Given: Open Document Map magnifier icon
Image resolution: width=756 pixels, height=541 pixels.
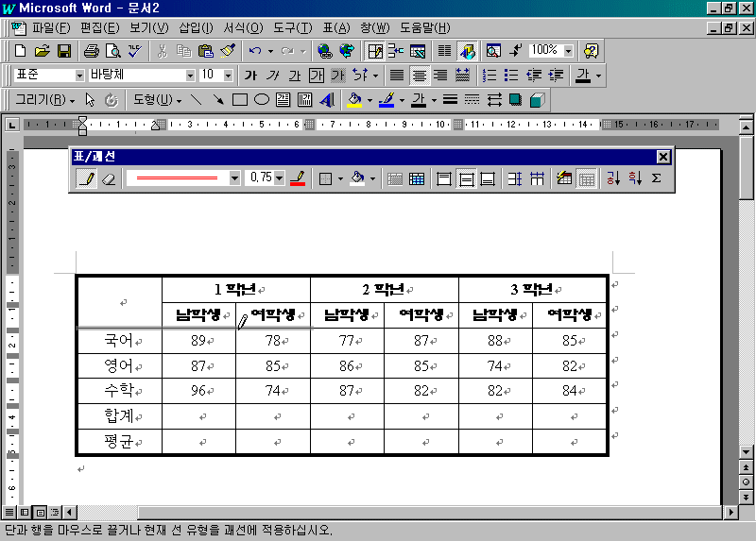Looking at the screenshot, I should 493,51.
